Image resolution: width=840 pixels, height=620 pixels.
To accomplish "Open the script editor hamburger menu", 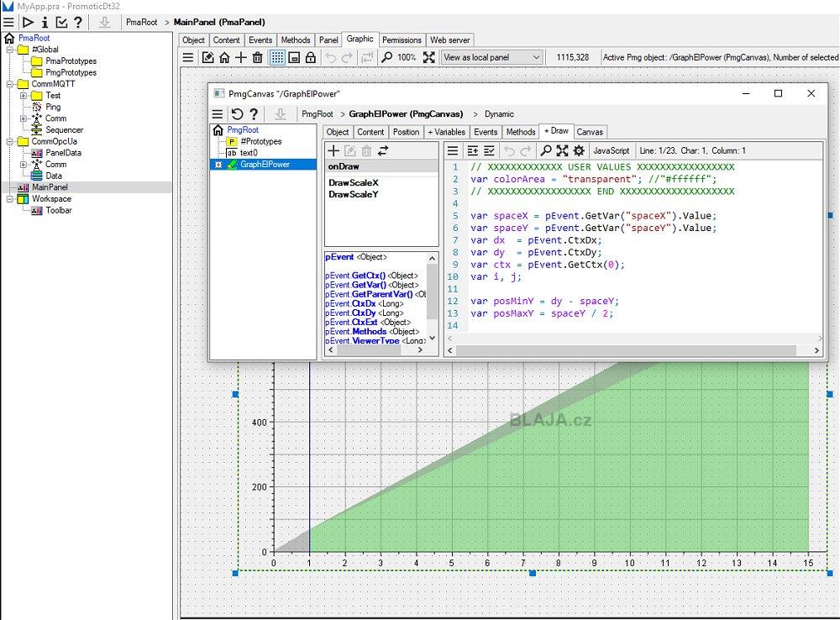I will [453, 151].
